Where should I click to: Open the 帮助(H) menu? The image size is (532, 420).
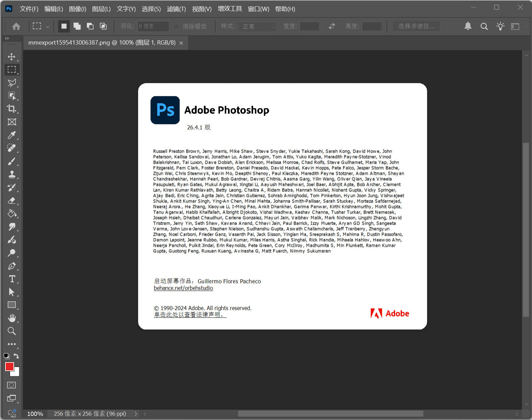click(x=285, y=9)
